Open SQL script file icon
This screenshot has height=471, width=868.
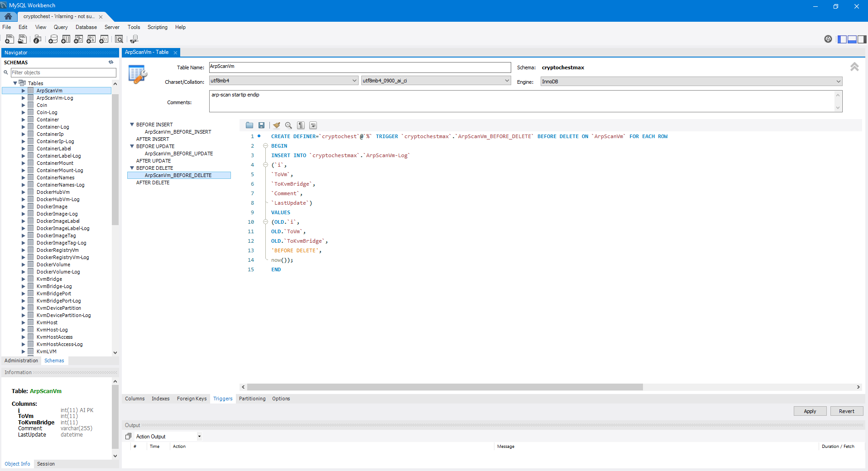[x=22, y=39]
